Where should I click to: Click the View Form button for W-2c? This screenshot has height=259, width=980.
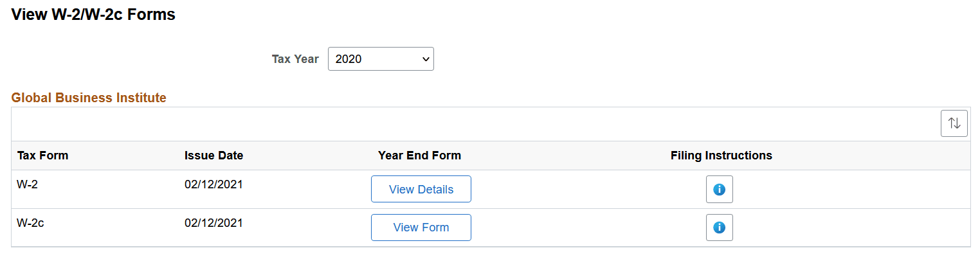pyautogui.click(x=421, y=228)
